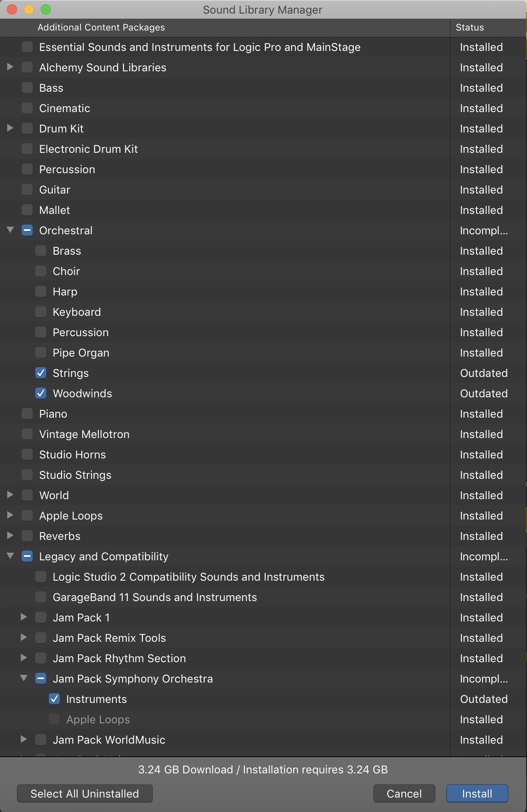Expand the World group

click(x=10, y=495)
